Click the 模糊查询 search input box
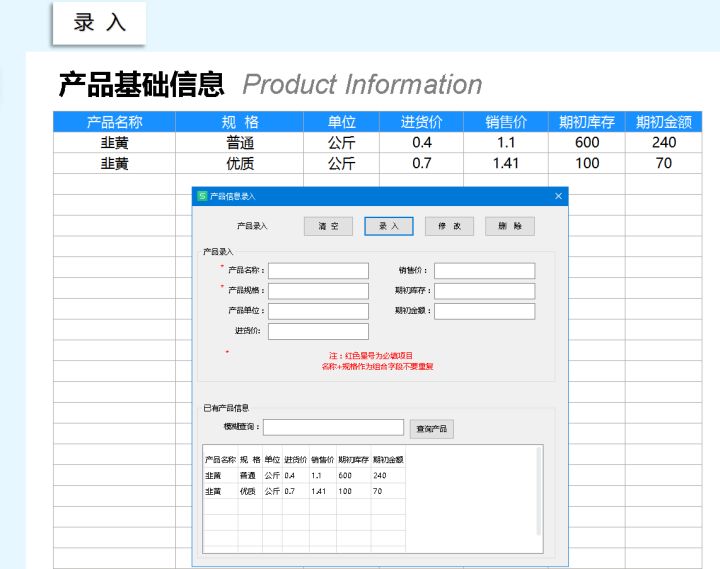Screen dimensions: 720x569 click(x=333, y=427)
